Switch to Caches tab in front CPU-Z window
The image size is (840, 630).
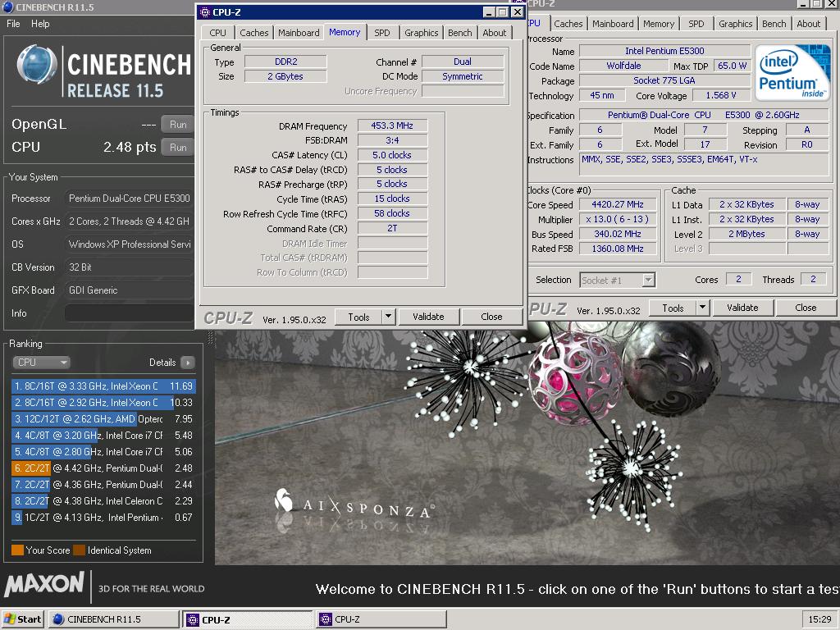click(254, 33)
